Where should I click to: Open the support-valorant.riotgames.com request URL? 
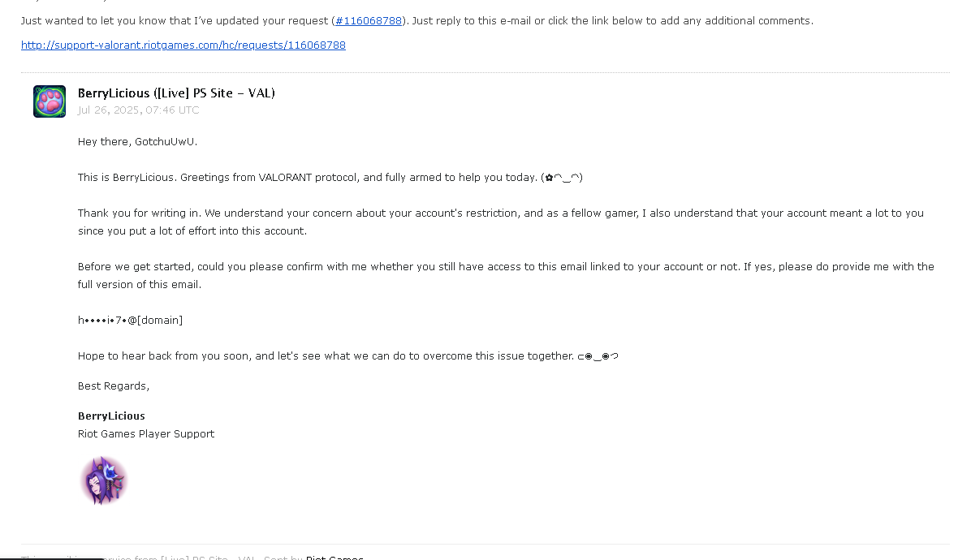coord(183,45)
